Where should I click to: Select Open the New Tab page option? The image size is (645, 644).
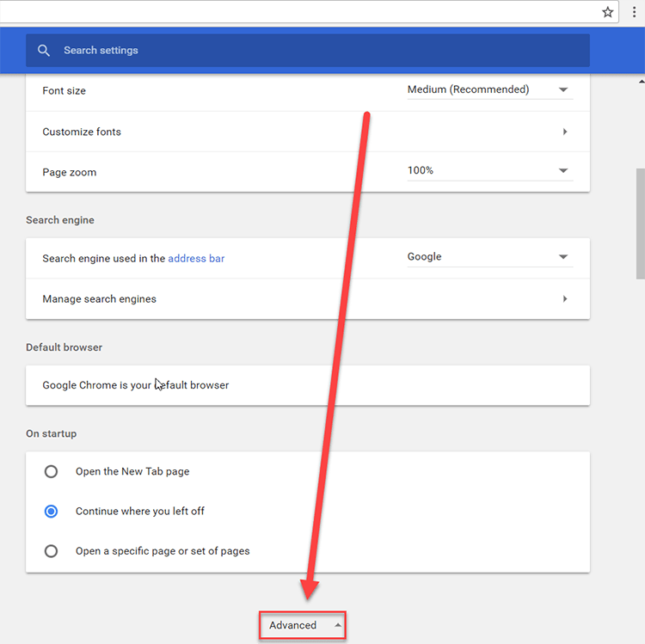(x=51, y=471)
